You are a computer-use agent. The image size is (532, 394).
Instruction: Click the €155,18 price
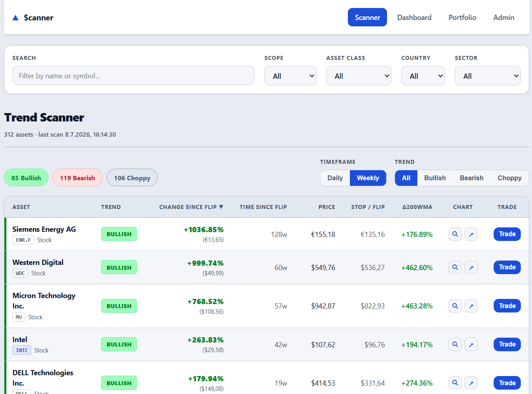click(323, 235)
